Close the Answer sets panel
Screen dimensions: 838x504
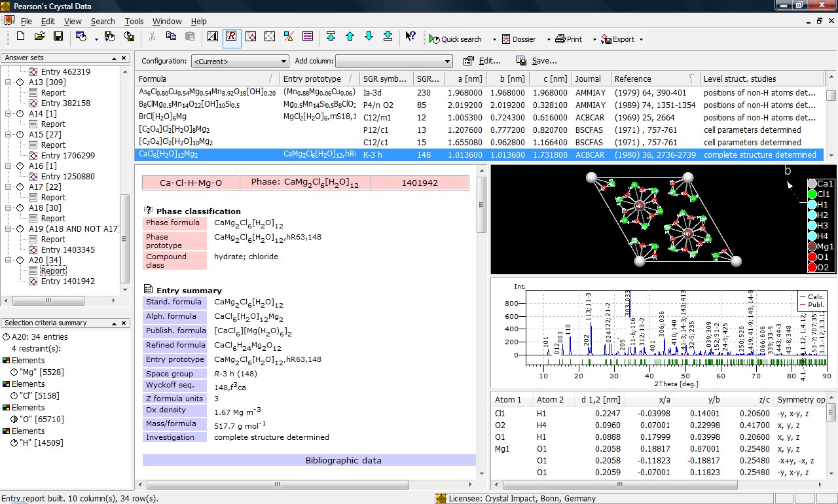124,58
